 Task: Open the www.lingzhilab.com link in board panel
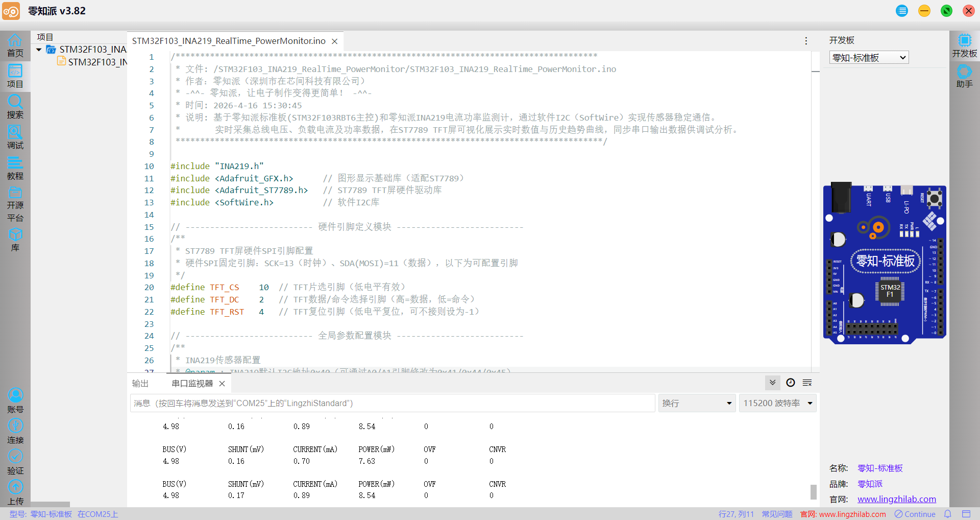897,499
